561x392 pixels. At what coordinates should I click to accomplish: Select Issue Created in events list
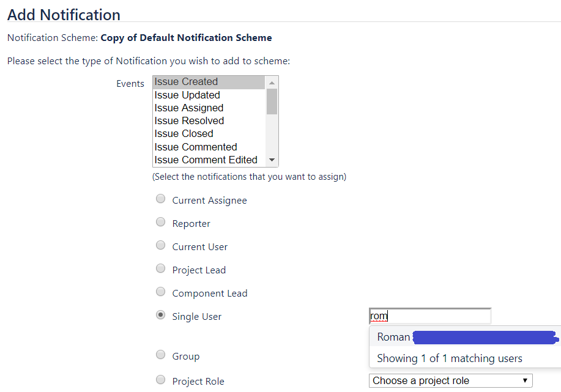point(209,82)
